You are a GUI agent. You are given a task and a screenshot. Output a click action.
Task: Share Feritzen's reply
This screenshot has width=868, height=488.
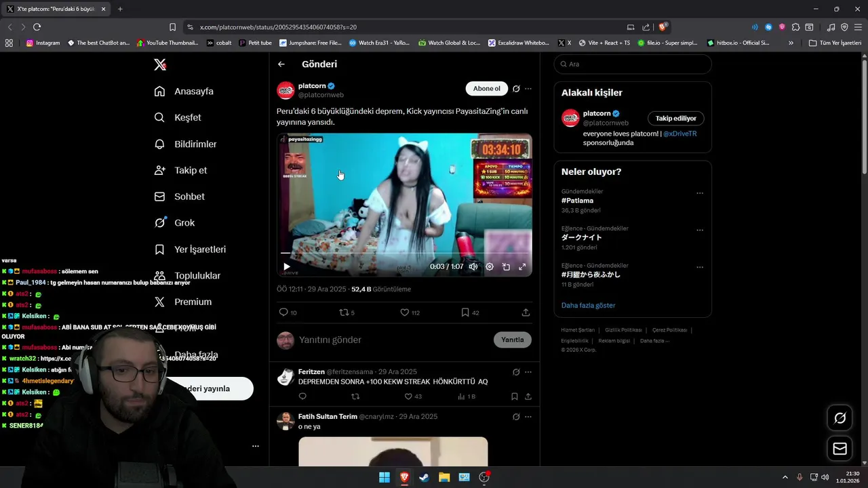pos(528,396)
